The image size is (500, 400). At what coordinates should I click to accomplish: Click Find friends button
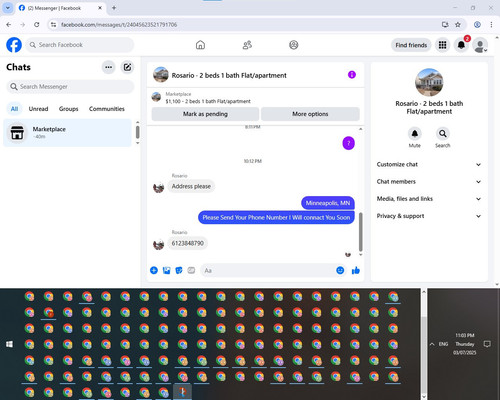point(411,45)
